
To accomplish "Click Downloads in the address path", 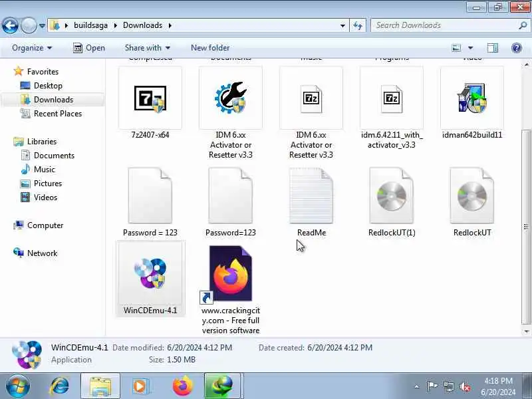I will point(142,25).
